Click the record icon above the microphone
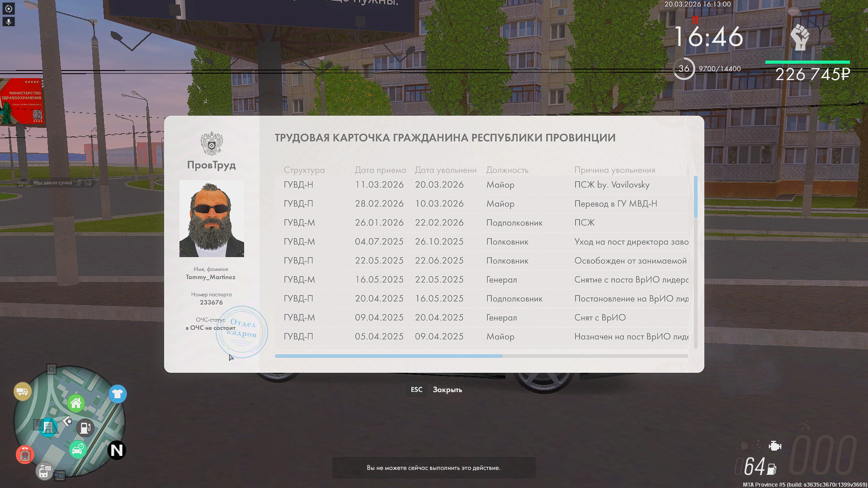Viewport: 868px width, 488px height. tap(8, 9)
